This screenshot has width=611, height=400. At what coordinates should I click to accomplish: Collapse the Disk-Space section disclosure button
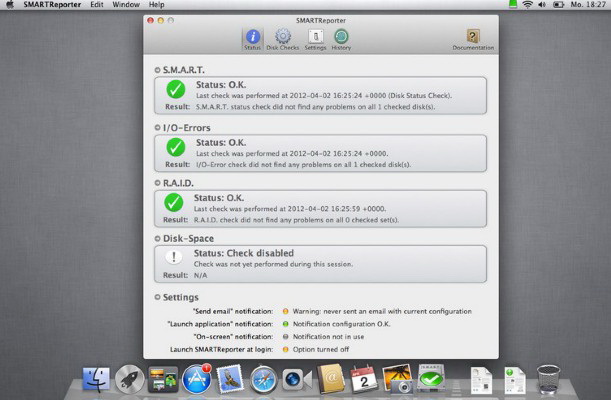tap(157, 238)
